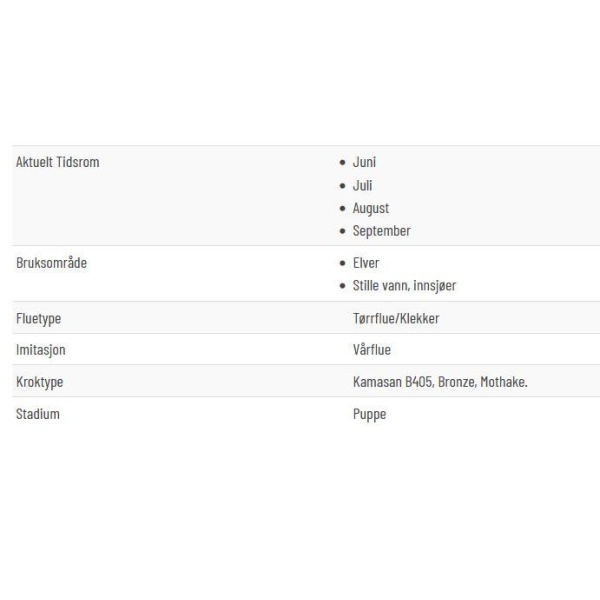This screenshot has height=600, width=600.
Task: Select the Vårflue value text
Action: tap(372, 349)
